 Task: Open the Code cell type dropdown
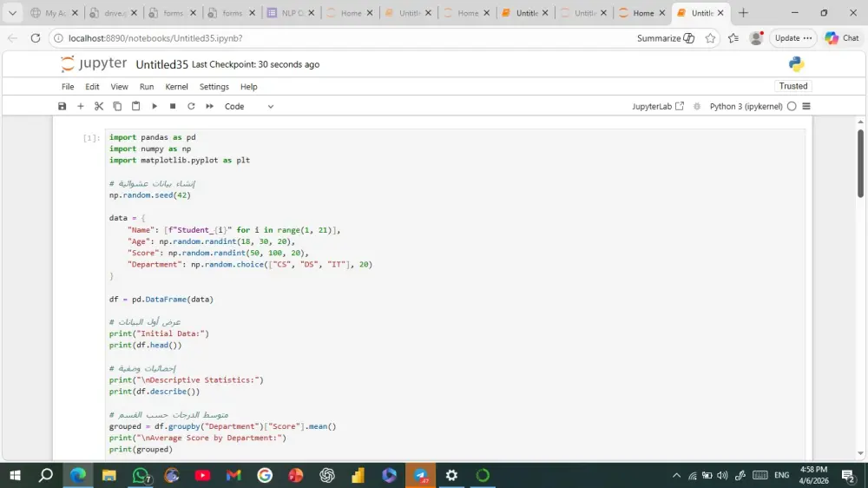pyautogui.click(x=248, y=106)
